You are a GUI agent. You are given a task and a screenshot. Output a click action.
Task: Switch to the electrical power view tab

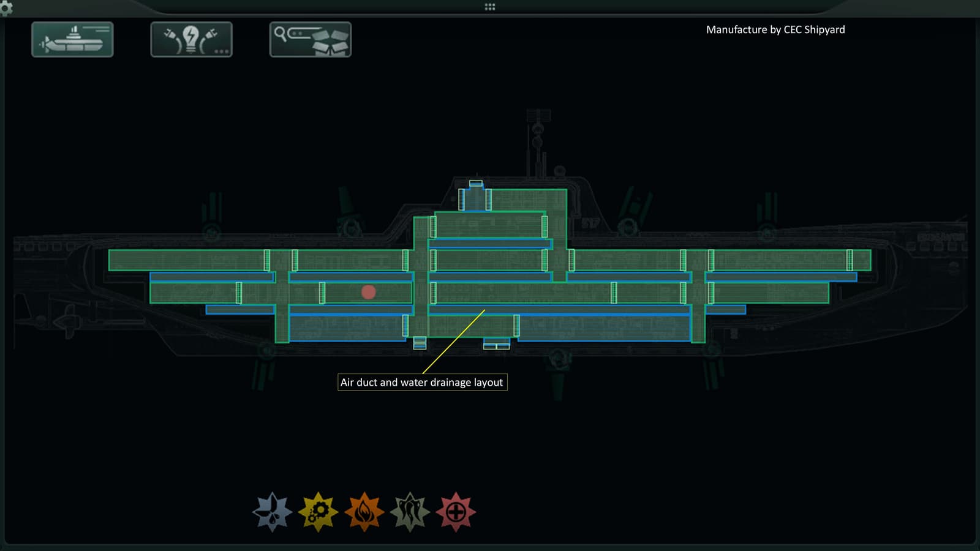click(x=191, y=40)
